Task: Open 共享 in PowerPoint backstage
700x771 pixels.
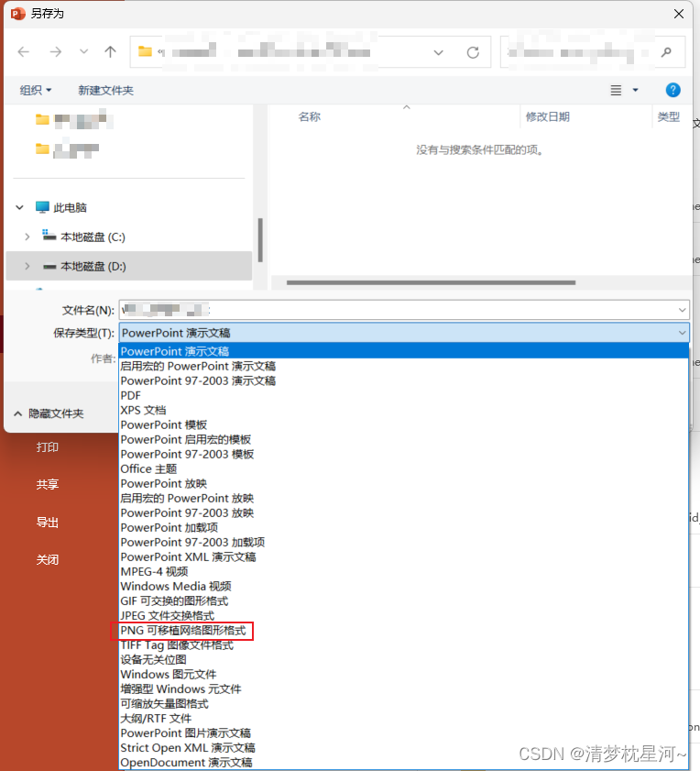Action: point(48,484)
